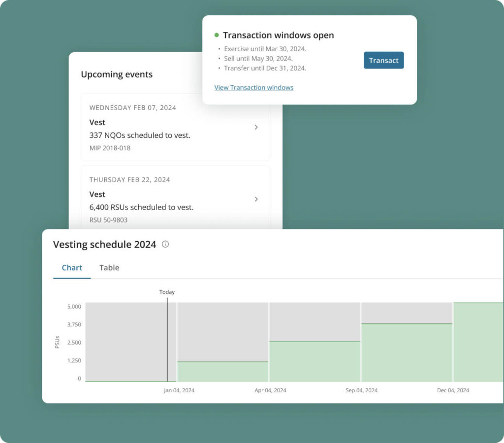
Task: Switch to the Chart tab
Action: [72, 268]
